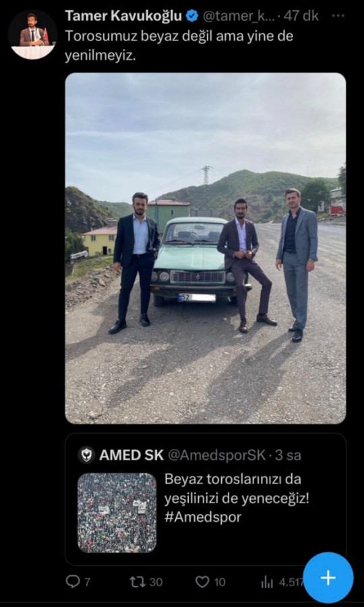Open the three-dot more options menu
Screen dimensions: 364x607
click(339, 16)
